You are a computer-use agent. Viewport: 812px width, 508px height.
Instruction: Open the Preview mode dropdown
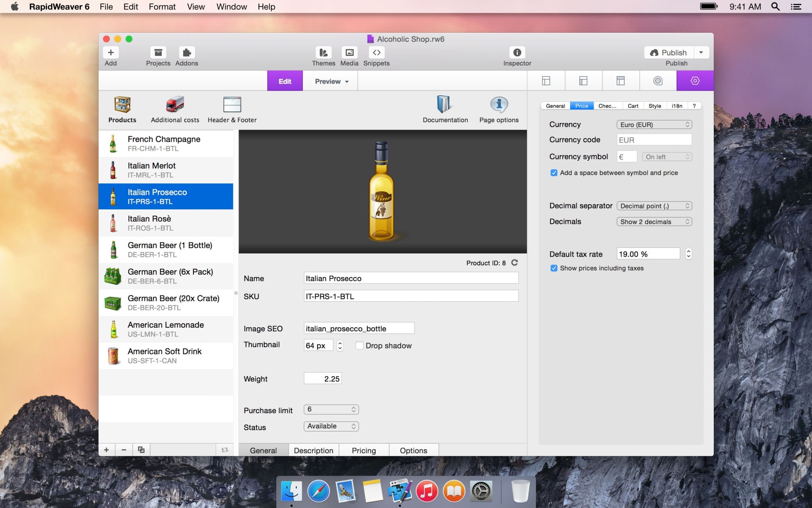pyautogui.click(x=331, y=81)
